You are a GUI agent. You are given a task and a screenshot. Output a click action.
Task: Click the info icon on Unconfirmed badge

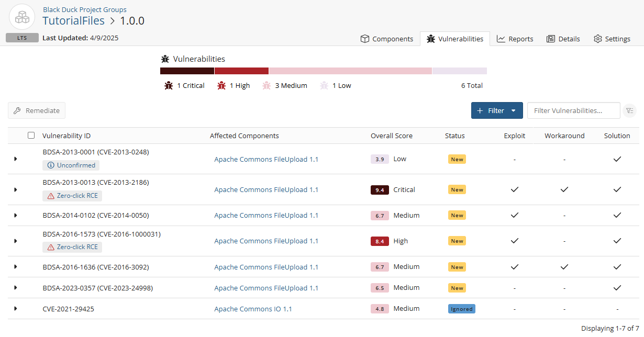50,165
